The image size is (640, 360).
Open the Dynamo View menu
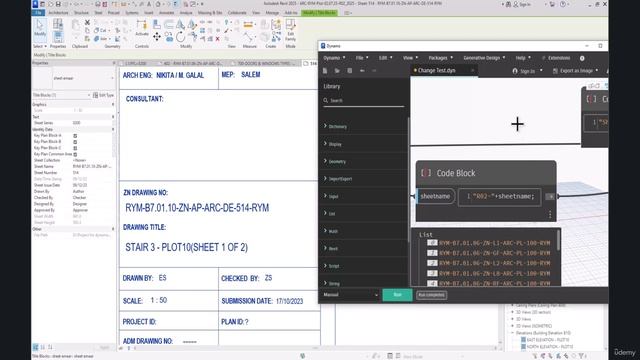pyautogui.click(x=410, y=58)
